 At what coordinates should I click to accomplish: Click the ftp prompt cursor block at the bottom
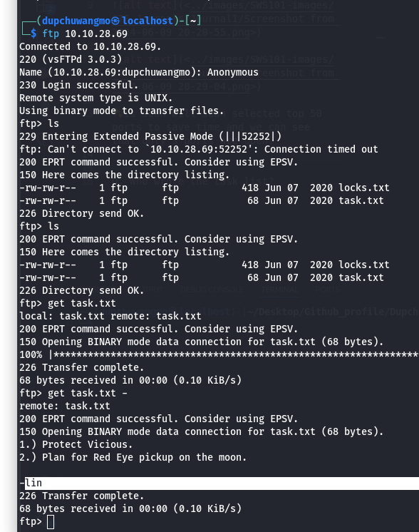(x=51, y=522)
